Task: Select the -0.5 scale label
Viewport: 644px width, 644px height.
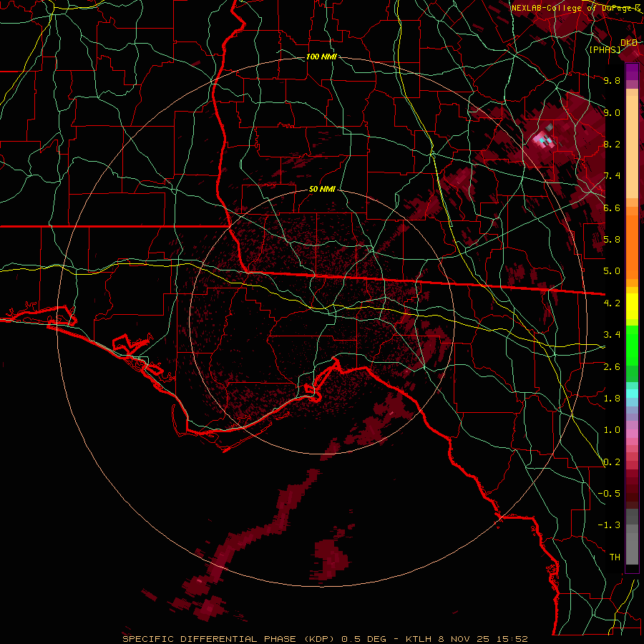Action: 609,494
